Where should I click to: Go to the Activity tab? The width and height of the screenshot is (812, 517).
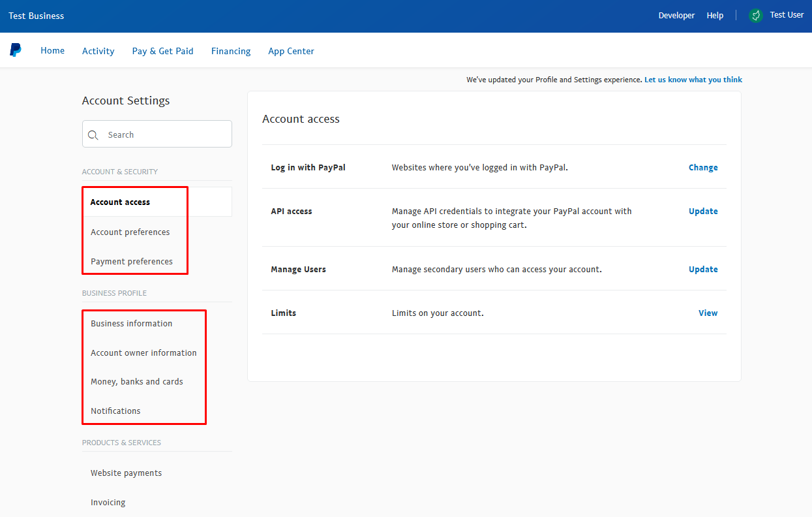[x=98, y=51]
